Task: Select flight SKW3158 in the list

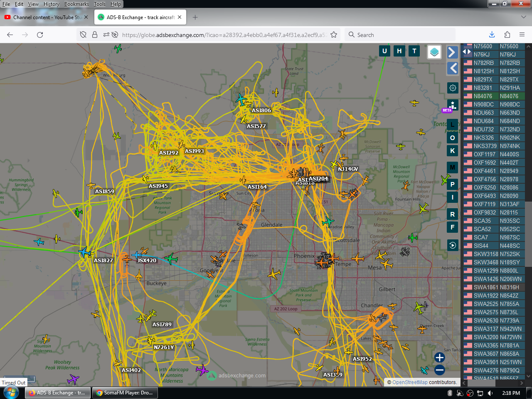Action: click(494, 254)
